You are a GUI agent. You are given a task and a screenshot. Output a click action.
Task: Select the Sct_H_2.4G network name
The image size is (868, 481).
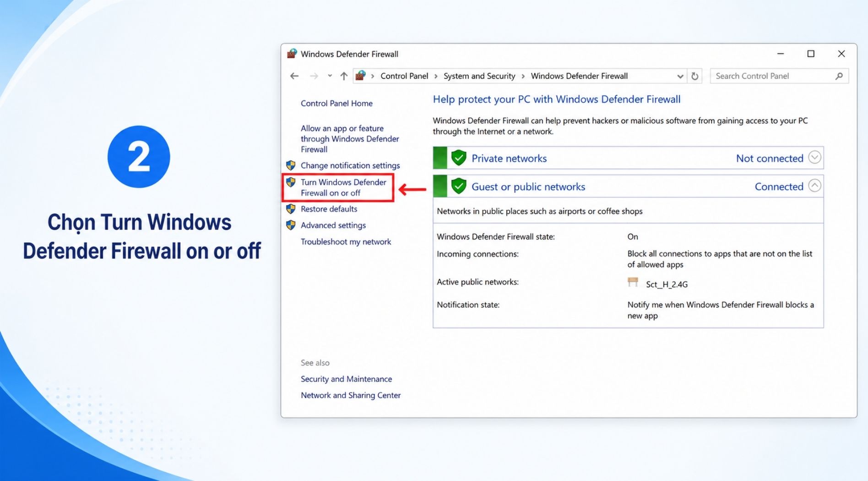pos(667,284)
